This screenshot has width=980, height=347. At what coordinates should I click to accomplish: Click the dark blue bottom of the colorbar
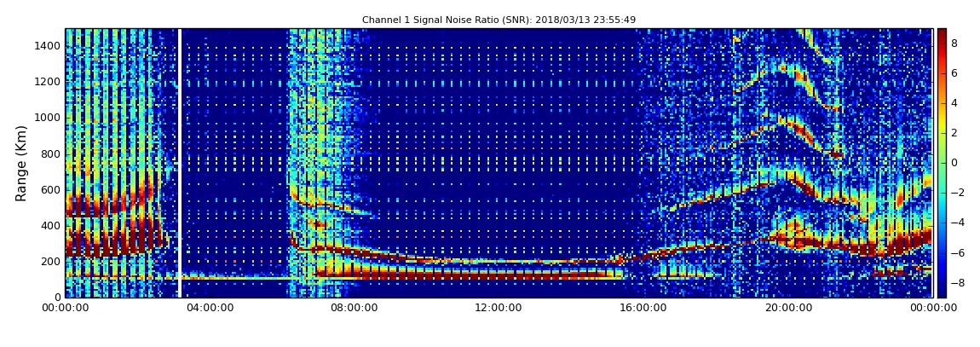pyautogui.click(x=942, y=292)
